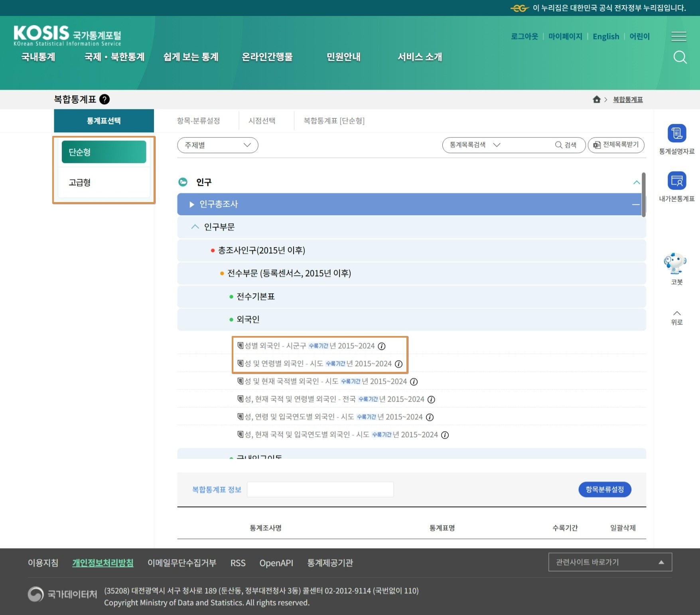Click the KOSIS 국가통계포털 logo
700x615 pixels.
pos(67,35)
